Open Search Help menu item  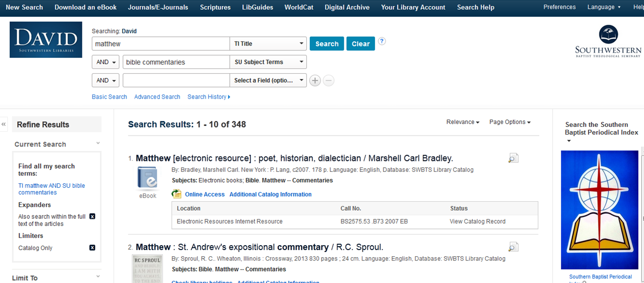tap(476, 7)
